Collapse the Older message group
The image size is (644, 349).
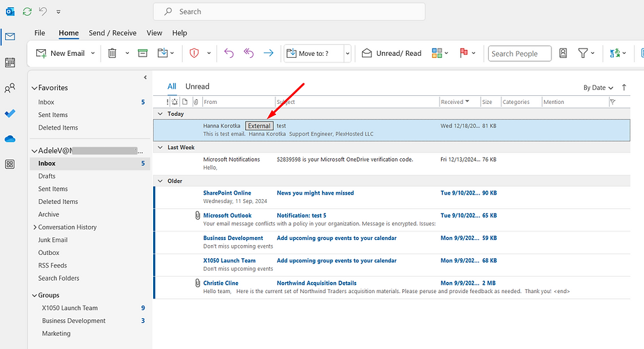(160, 181)
